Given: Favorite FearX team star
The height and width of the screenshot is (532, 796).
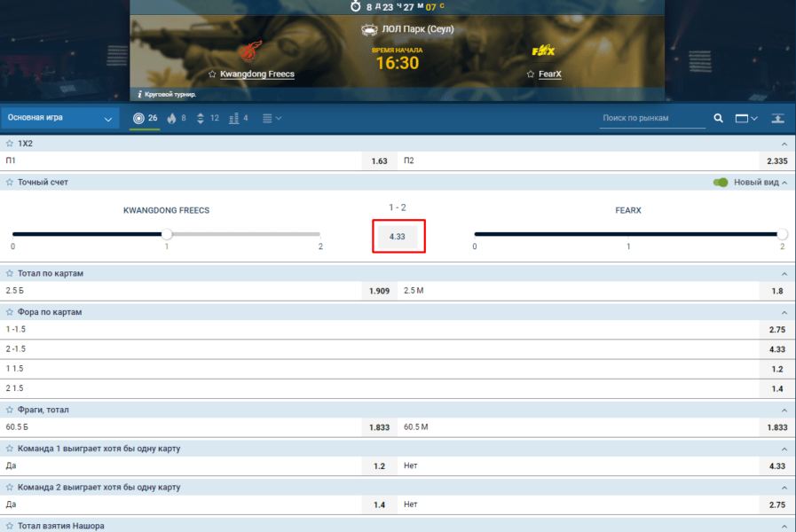Looking at the screenshot, I should click(x=531, y=74).
